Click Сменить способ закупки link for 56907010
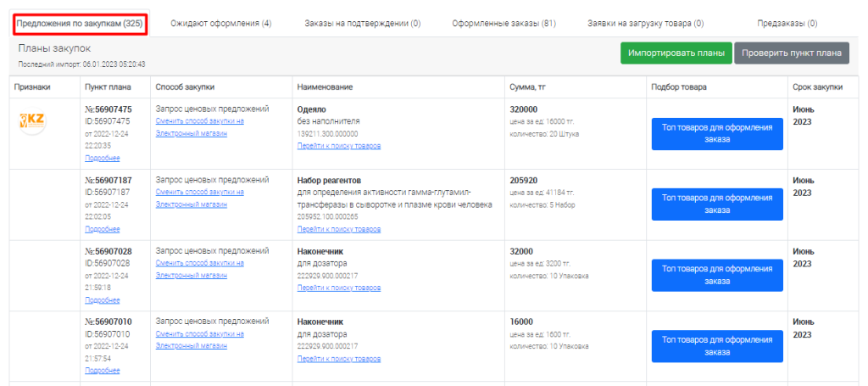The width and height of the screenshot is (868, 386). point(200,334)
